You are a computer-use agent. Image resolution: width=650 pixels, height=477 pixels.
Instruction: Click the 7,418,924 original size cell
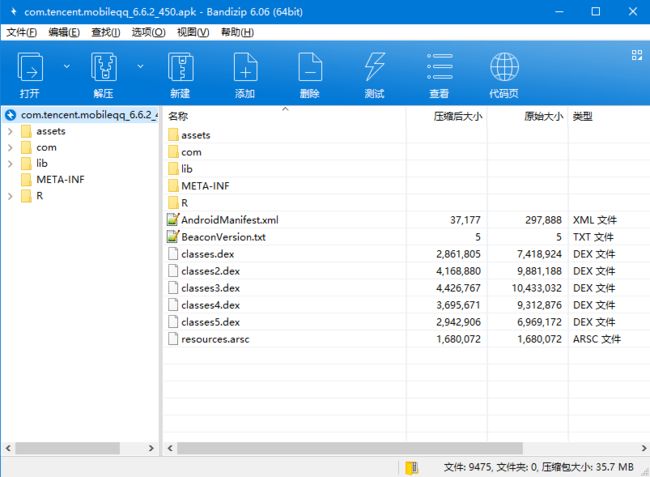point(539,254)
